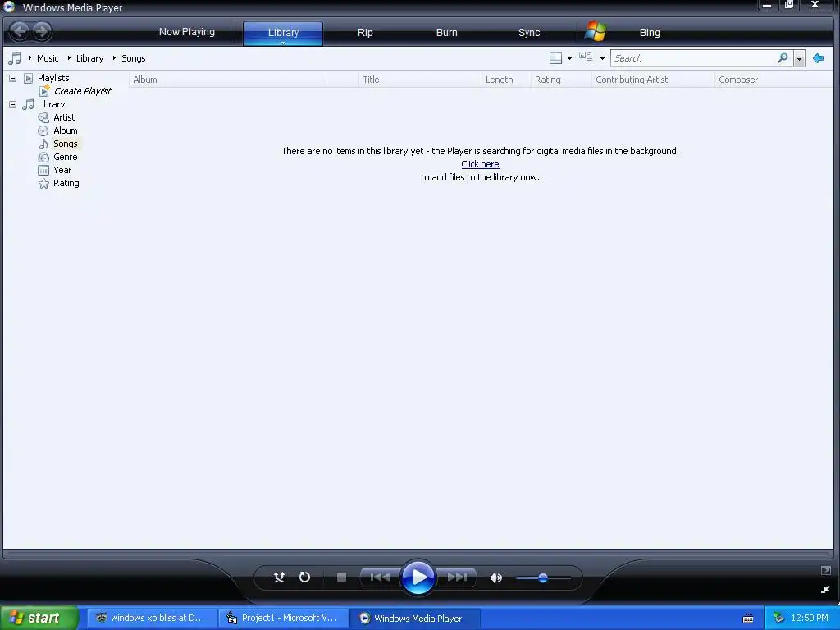Click the Previous track button
This screenshot has width=840, height=630.
coord(380,577)
